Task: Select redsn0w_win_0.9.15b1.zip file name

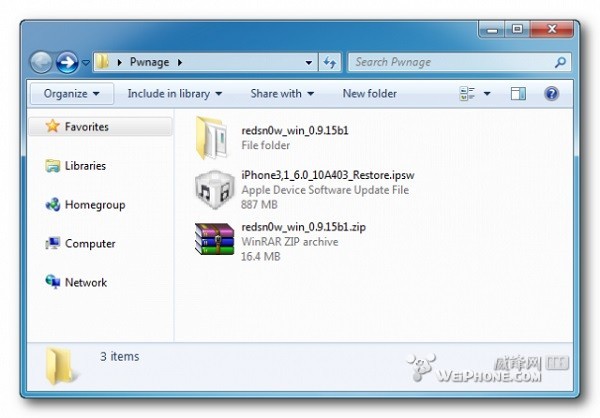Action: [x=303, y=227]
